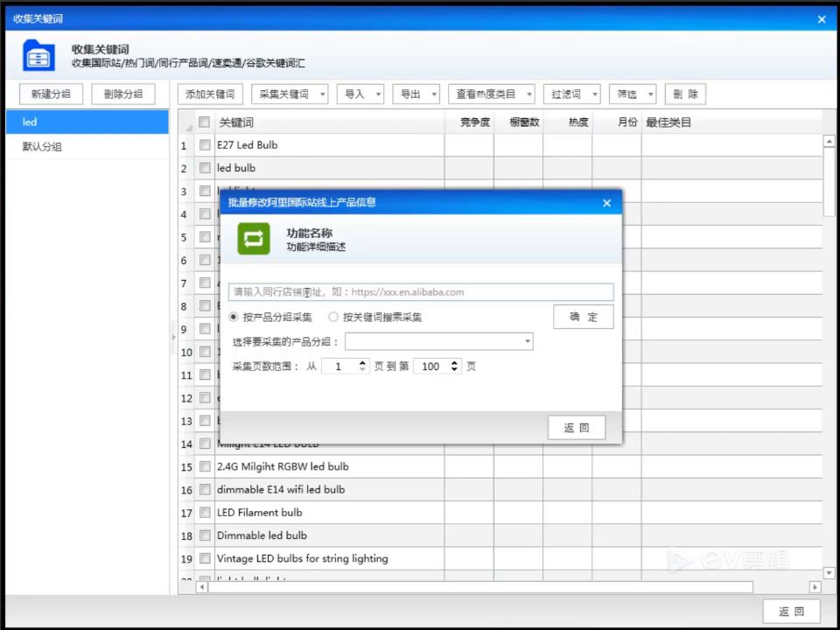840x630 pixels.
Task: Sort by 最佳类目 column header
Action: point(731,122)
